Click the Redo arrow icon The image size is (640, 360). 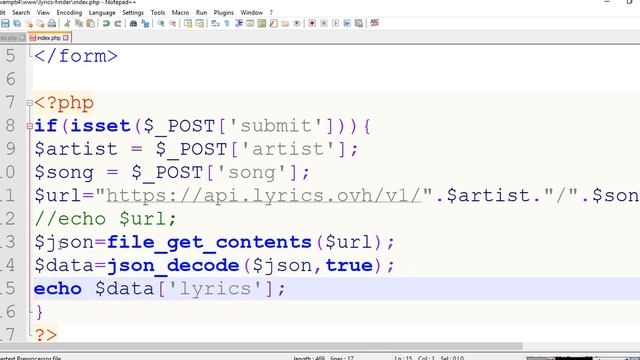(x=118, y=23)
